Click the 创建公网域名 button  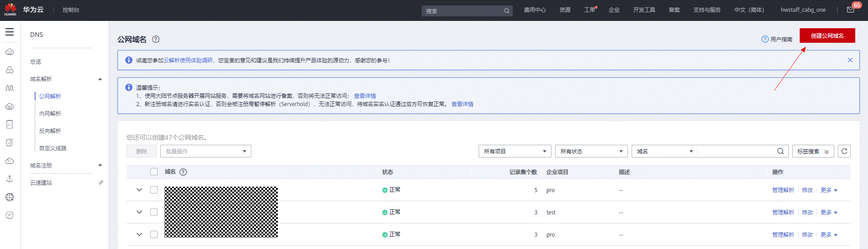point(827,36)
